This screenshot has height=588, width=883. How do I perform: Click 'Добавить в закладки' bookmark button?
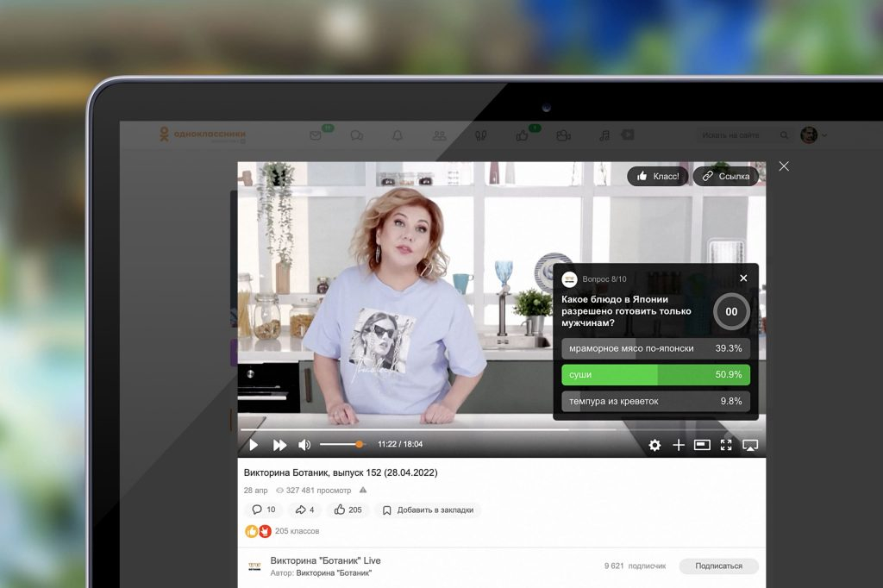coord(428,510)
